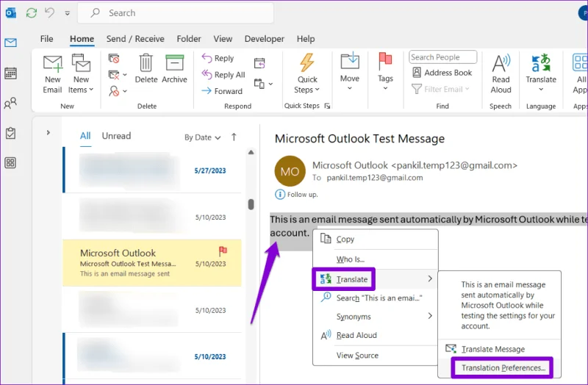Toggle the red flag on Microsoft Outlook message
The image size is (588, 385).
click(223, 251)
